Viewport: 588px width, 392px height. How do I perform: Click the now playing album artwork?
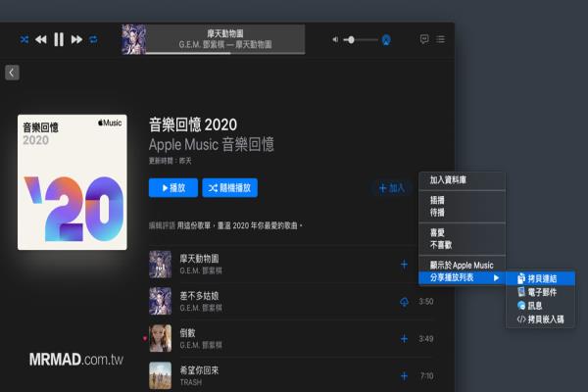coord(134,39)
